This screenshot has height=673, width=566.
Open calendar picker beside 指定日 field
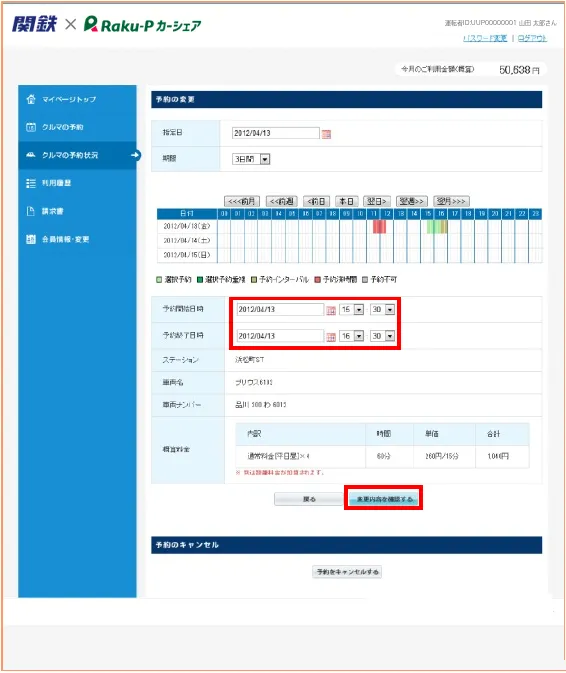326,134
